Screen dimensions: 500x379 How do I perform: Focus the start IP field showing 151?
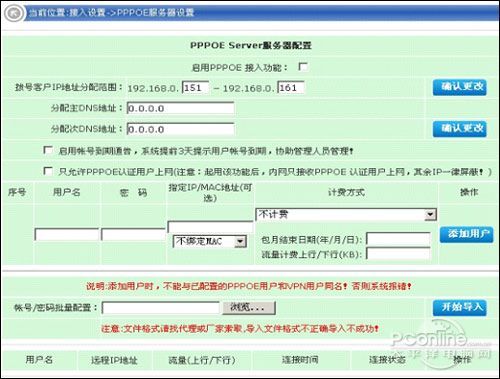(196, 88)
